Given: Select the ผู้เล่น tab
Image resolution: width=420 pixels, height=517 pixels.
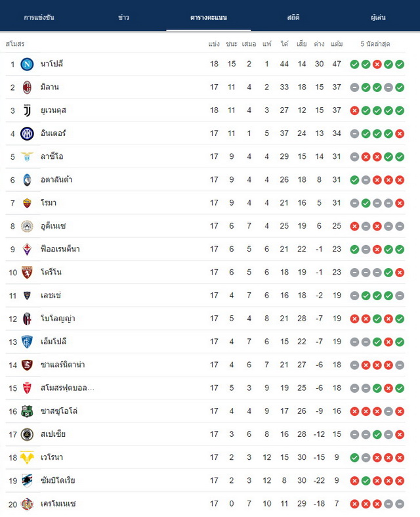Looking at the screenshot, I should click(x=378, y=17).
